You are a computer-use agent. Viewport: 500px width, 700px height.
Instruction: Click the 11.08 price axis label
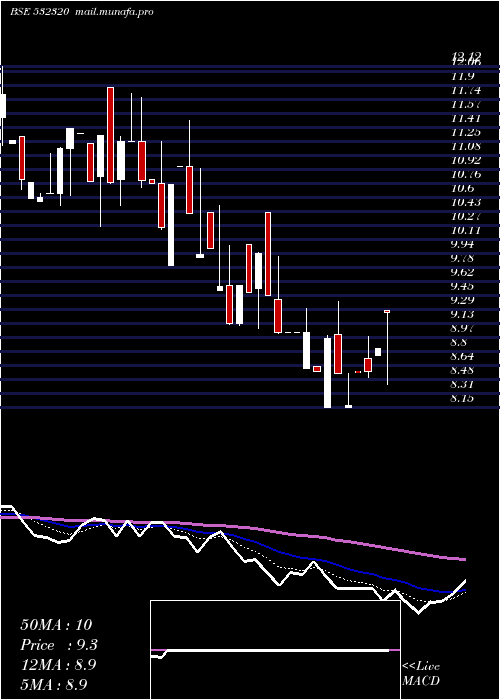(x=466, y=146)
